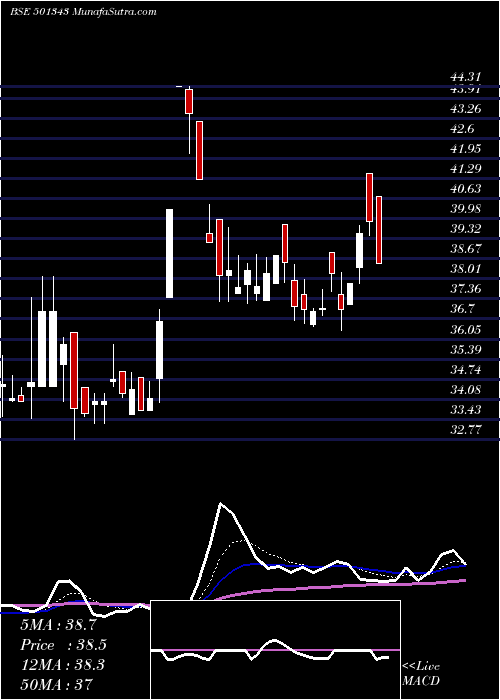Click the 34.74 price axis label

click(x=466, y=370)
